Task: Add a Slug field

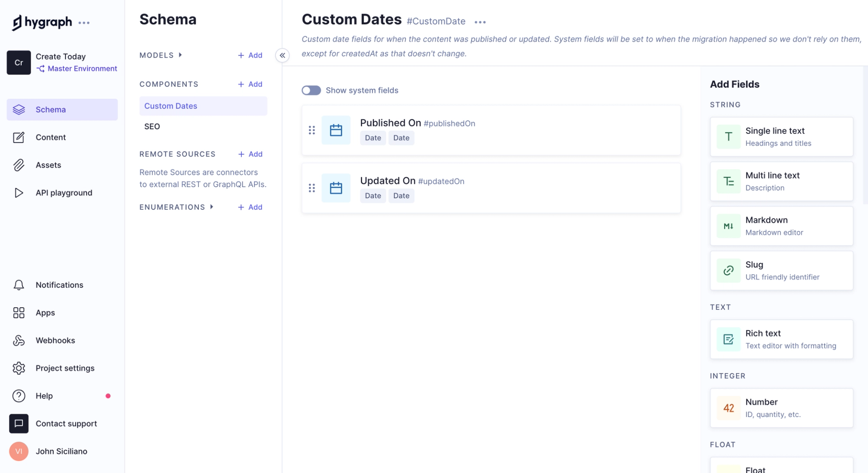Action: tap(781, 271)
